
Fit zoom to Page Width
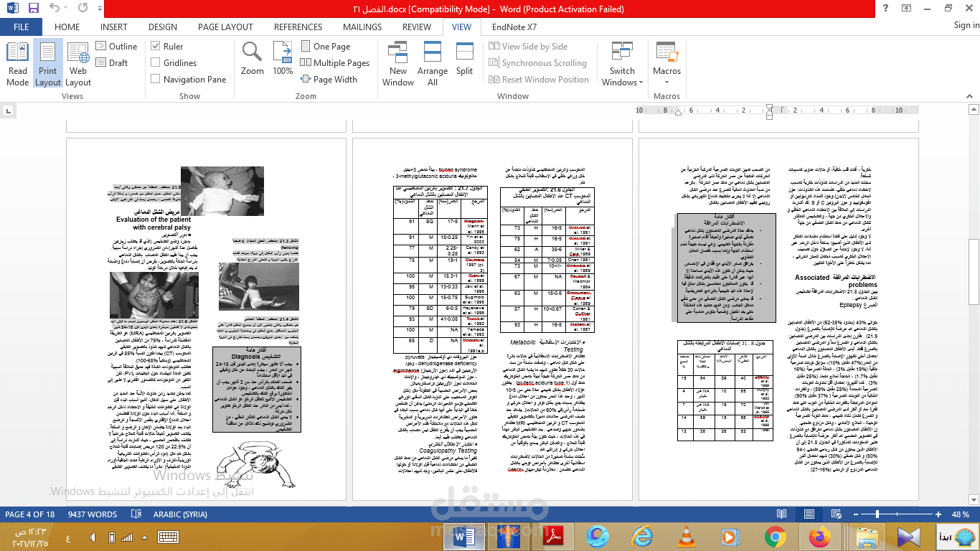[329, 80]
